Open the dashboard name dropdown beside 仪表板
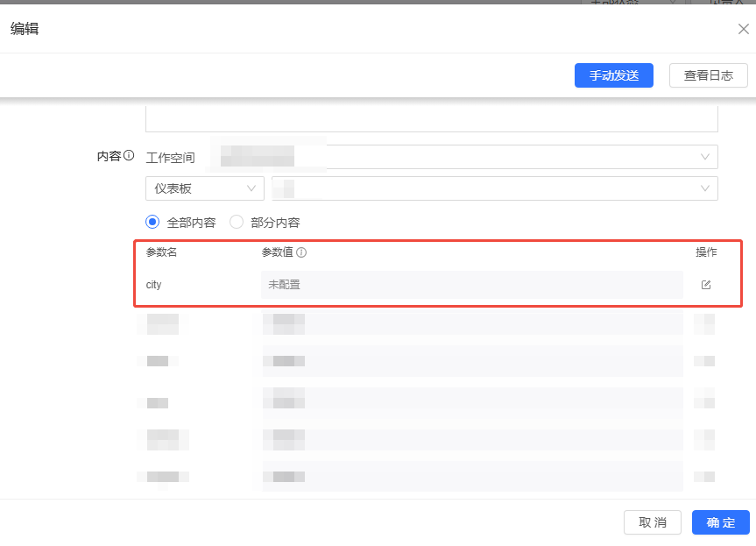This screenshot has width=756, height=546. point(494,188)
